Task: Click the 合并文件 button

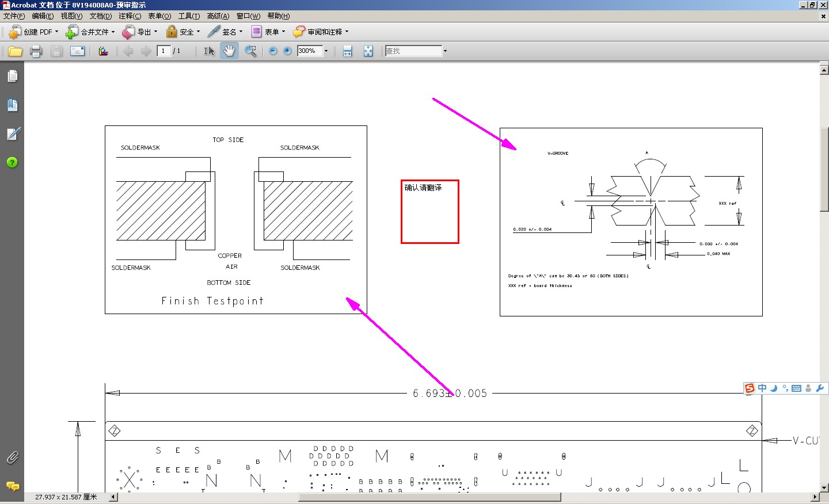Action: 90,32
